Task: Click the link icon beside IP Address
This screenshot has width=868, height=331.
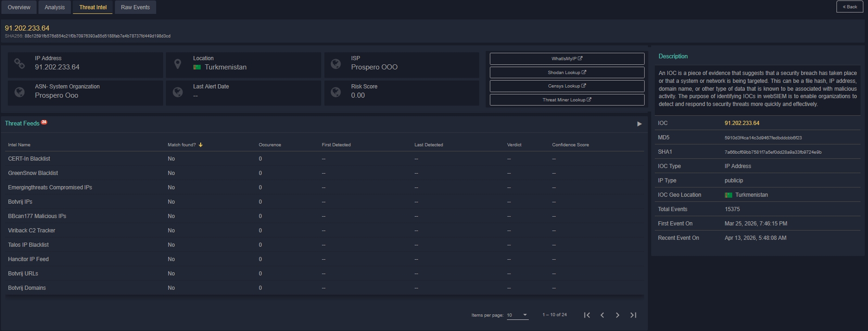Action: 19,64
